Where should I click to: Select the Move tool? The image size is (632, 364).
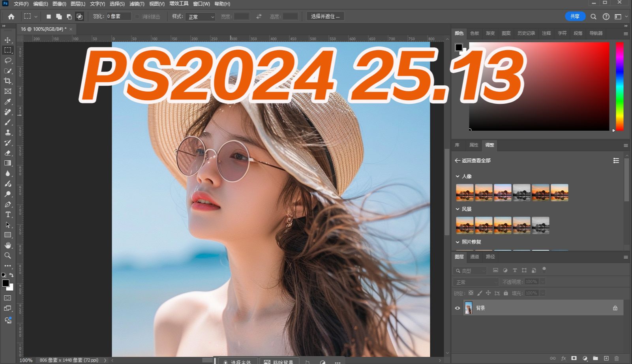tap(8, 40)
